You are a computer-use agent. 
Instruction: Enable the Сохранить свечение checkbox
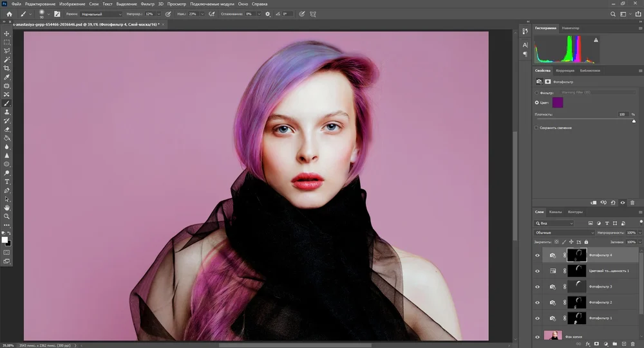click(x=537, y=128)
